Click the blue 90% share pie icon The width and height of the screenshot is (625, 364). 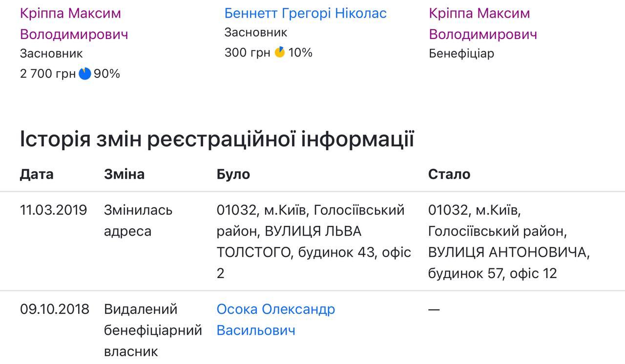point(85,74)
